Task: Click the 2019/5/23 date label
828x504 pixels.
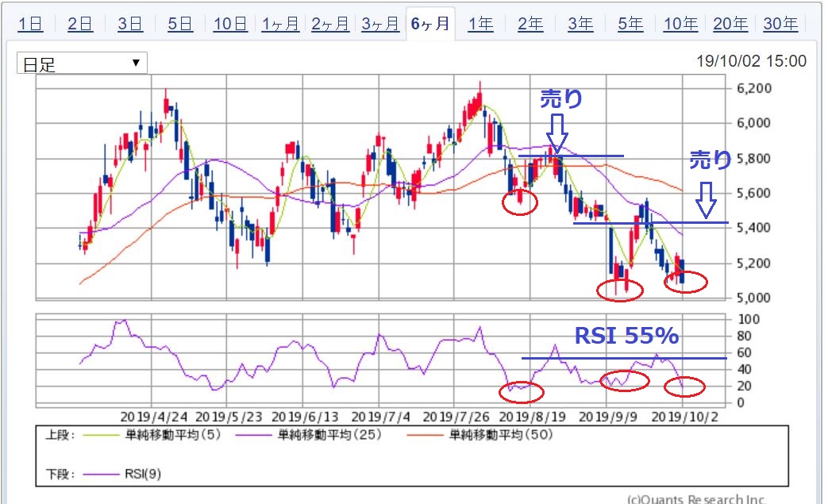Action: point(229,417)
